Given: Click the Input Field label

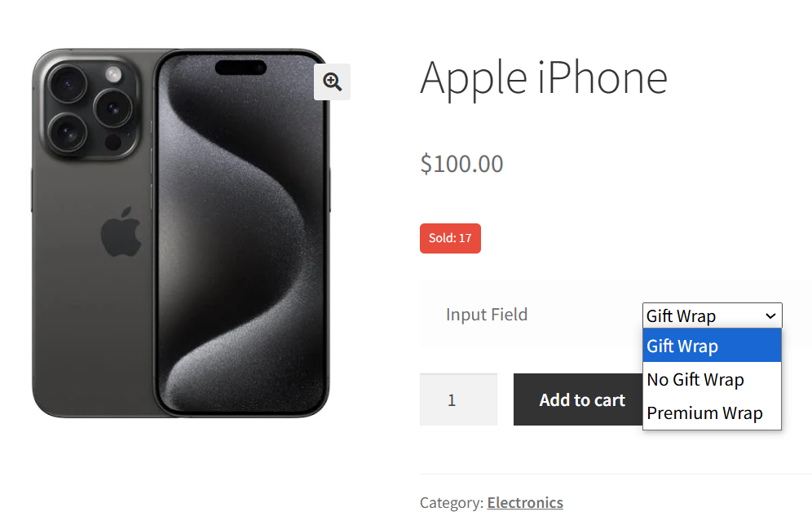Looking at the screenshot, I should point(486,314).
